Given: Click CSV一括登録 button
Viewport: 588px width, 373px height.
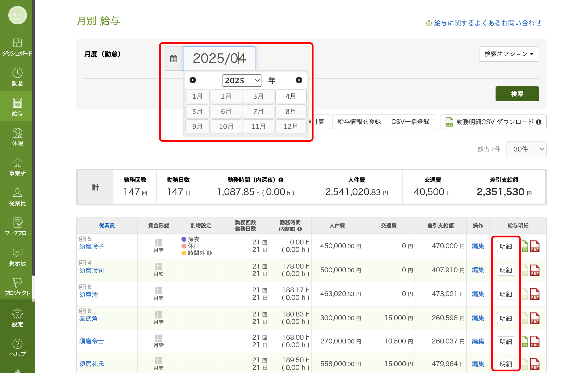Looking at the screenshot, I should [x=410, y=122].
